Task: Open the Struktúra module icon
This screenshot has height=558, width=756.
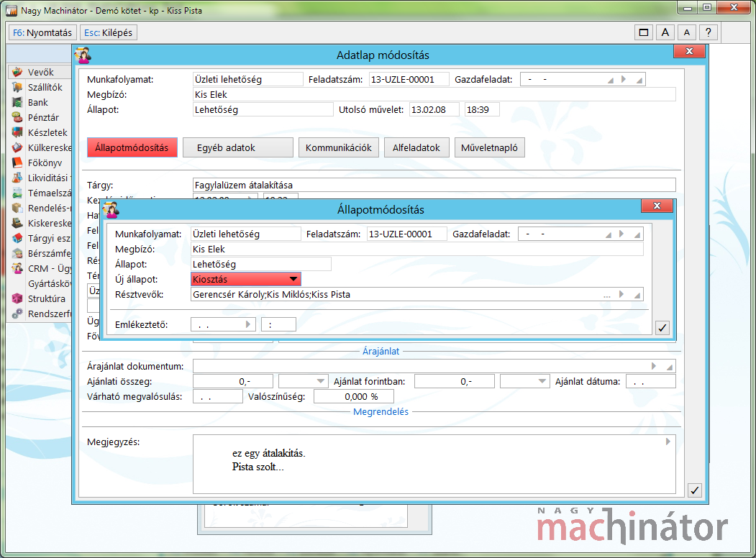Action: 17,298
